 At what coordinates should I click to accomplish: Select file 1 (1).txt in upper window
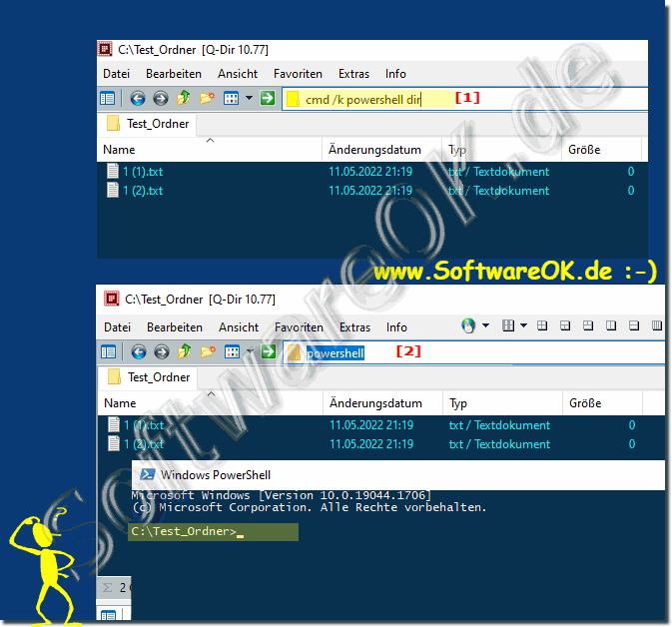click(x=135, y=172)
